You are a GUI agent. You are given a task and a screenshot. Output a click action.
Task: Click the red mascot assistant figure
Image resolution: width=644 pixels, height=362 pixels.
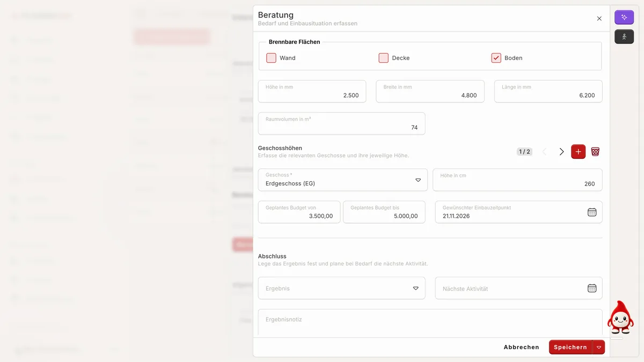pos(620,318)
